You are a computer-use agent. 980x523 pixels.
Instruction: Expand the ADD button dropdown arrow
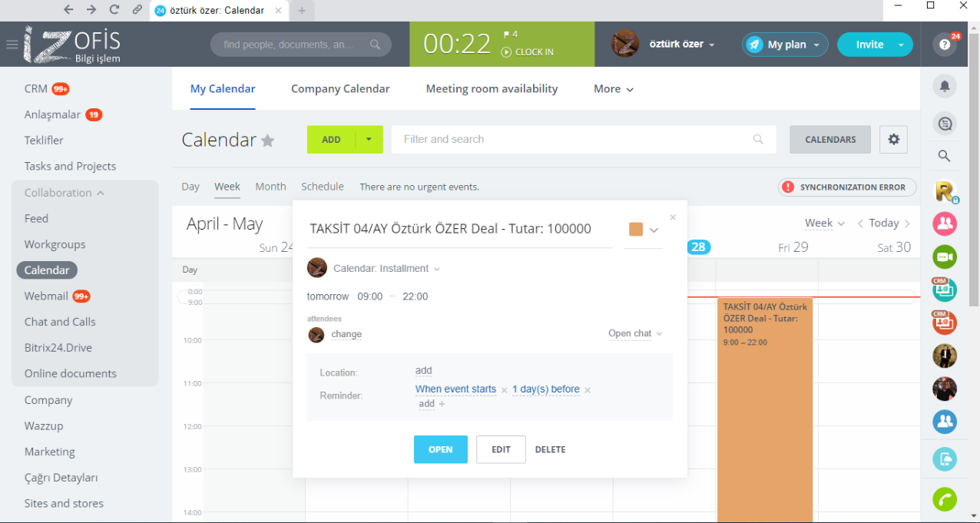[369, 140]
